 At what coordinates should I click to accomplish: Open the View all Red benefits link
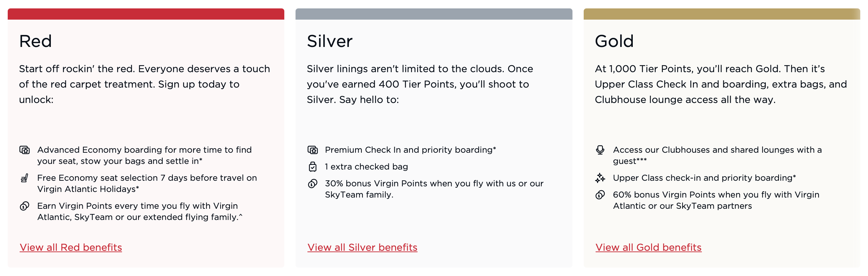tap(70, 247)
